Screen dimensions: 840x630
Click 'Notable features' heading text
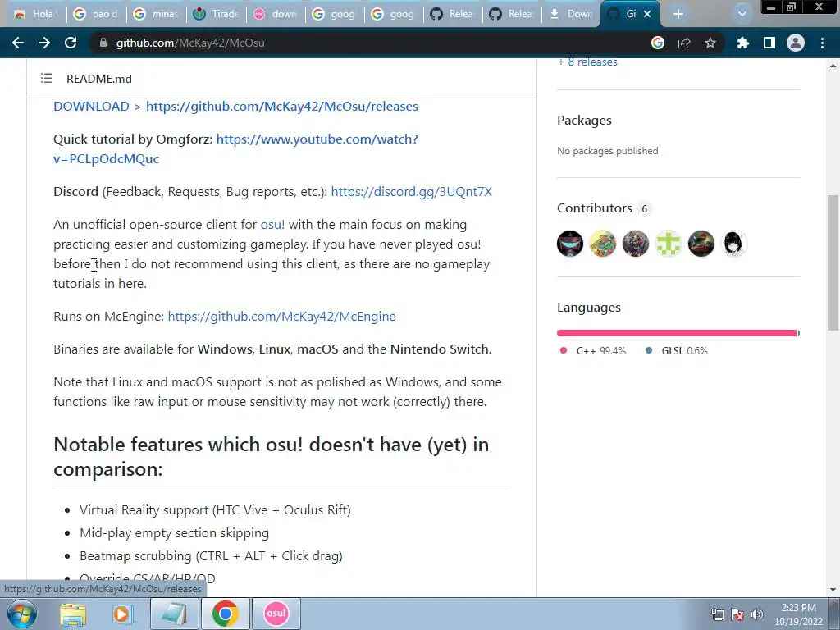pyautogui.click(x=271, y=457)
